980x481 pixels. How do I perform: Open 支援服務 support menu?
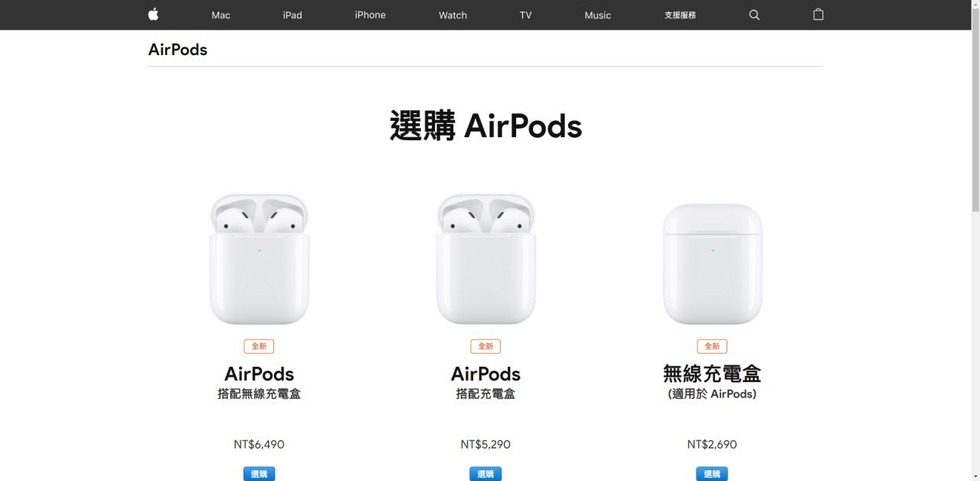tap(680, 15)
